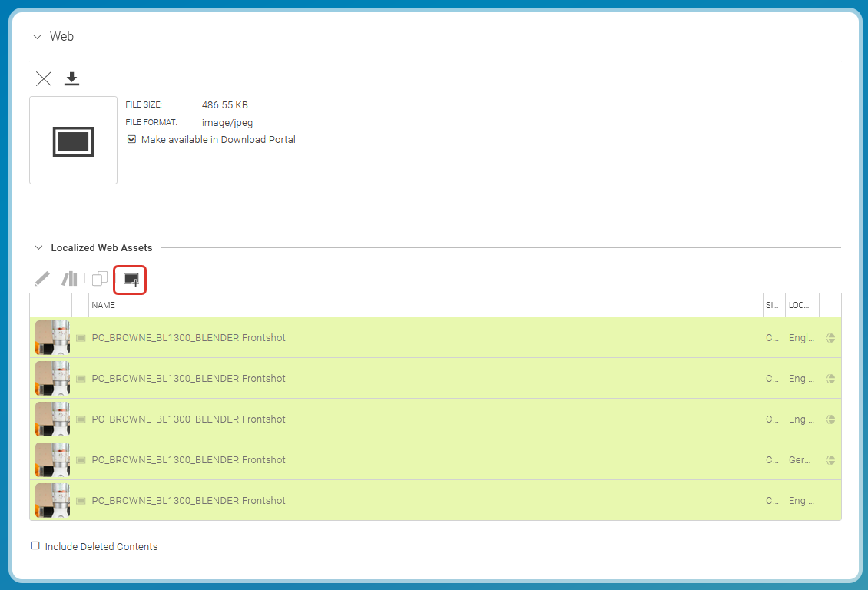
Task: Collapse the Web section
Action: pos(37,37)
